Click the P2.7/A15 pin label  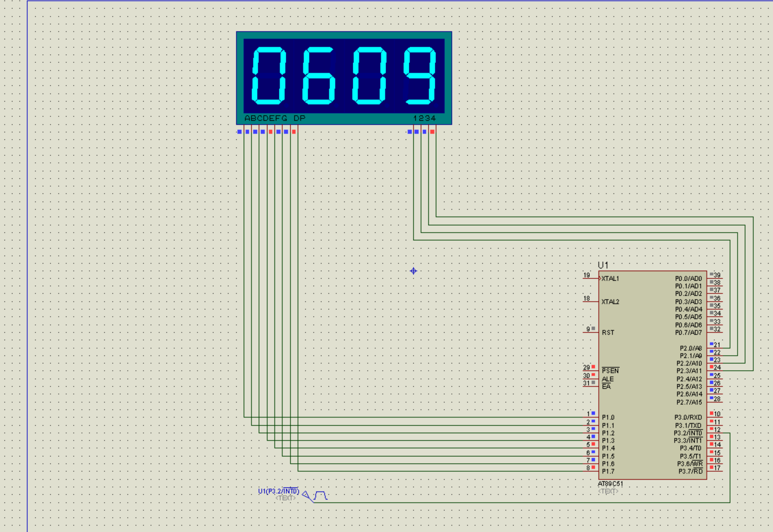[x=689, y=402]
